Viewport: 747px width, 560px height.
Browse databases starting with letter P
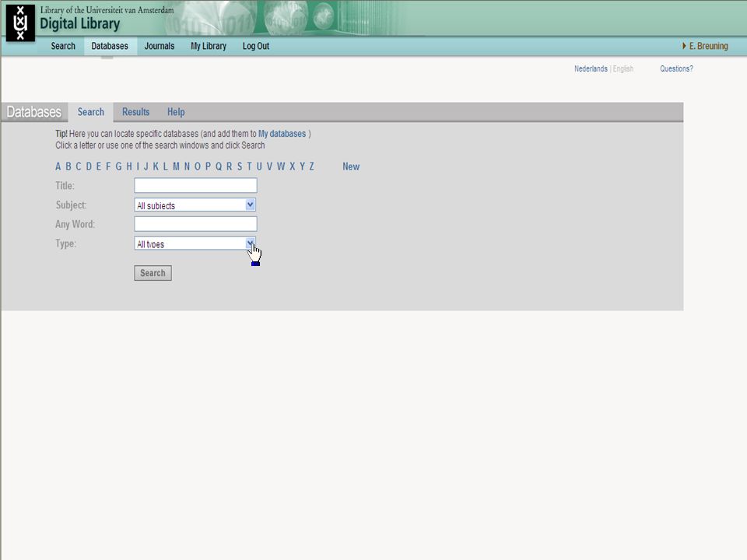(208, 166)
